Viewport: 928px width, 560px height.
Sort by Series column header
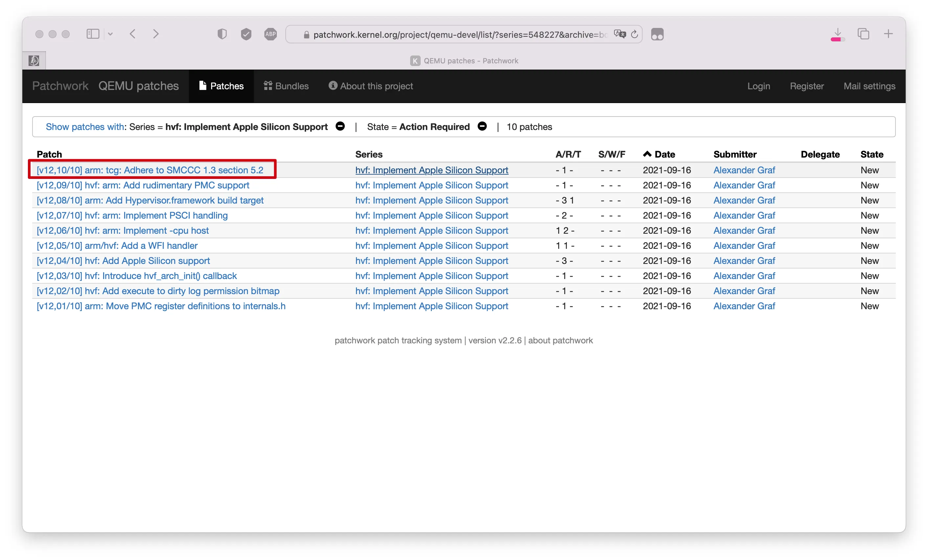(x=369, y=154)
